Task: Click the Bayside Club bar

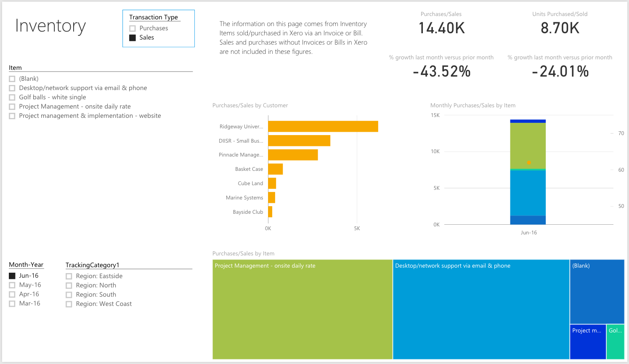Action: tap(270, 212)
